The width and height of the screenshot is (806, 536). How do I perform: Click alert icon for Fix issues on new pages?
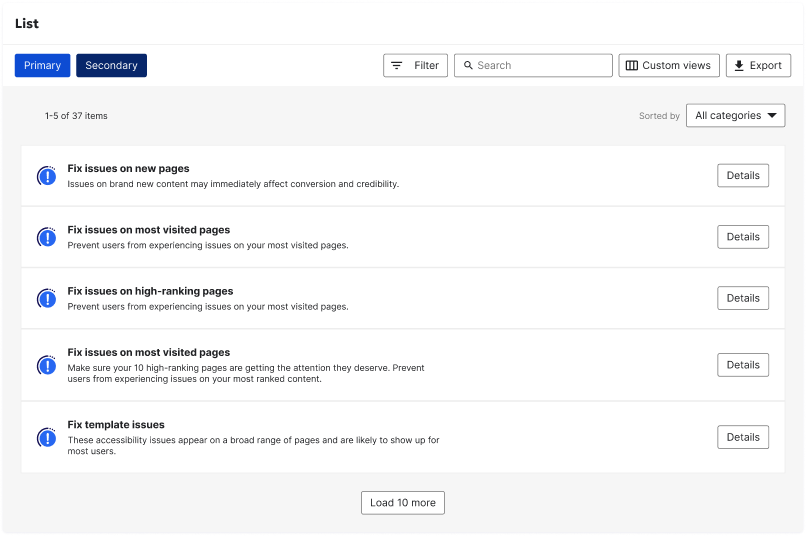point(46,176)
